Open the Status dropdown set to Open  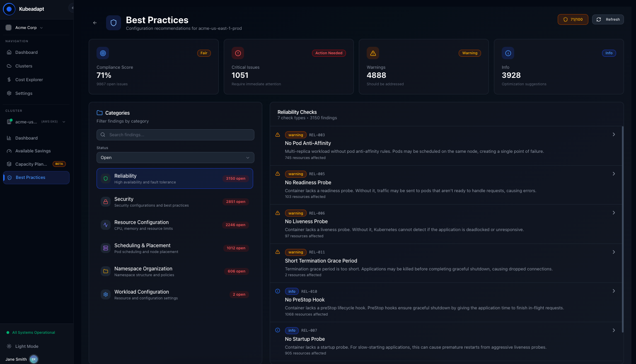click(x=175, y=158)
